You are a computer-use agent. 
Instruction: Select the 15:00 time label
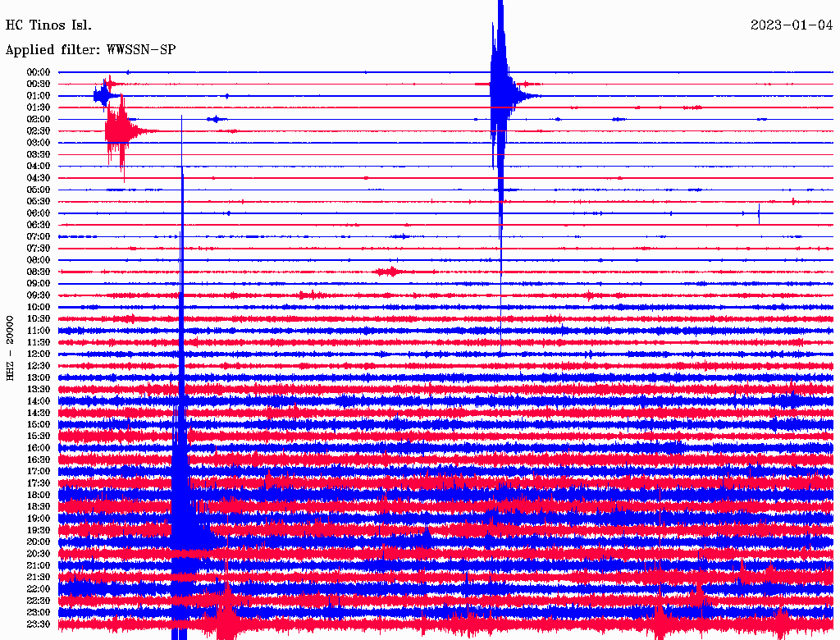coord(39,424)
